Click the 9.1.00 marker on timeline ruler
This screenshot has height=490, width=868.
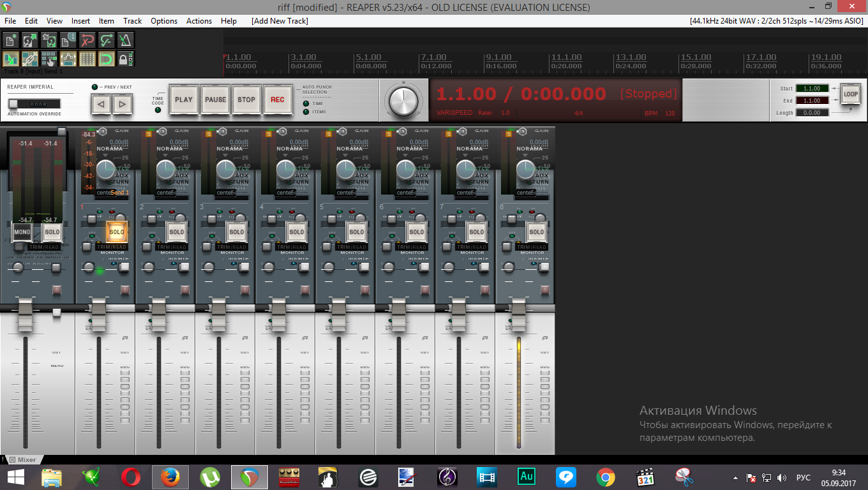point(499,57)
